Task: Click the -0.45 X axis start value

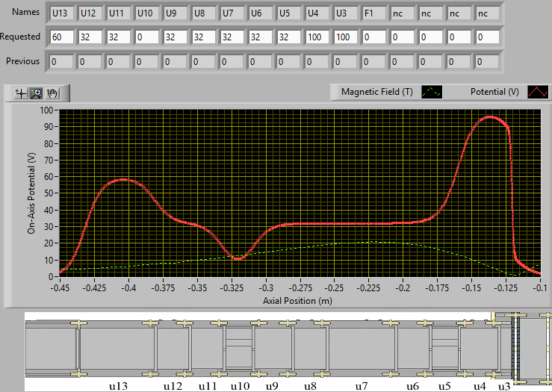Action: click(x=60, y=288)
